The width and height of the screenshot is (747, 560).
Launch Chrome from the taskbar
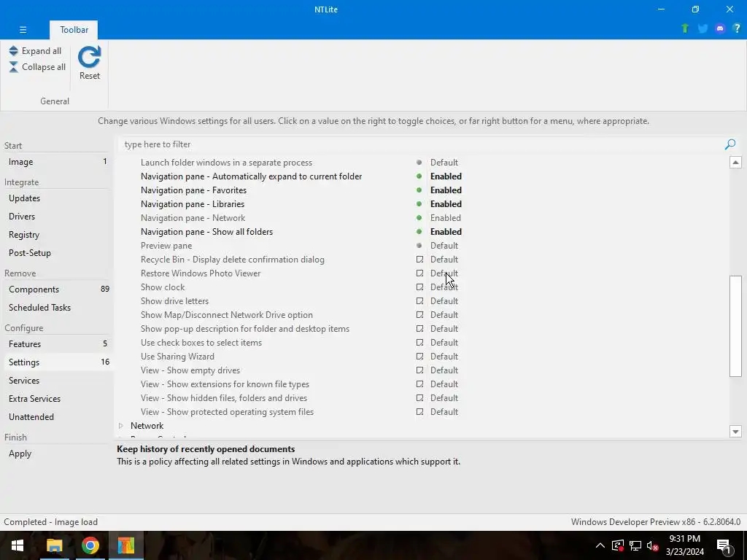90,545
